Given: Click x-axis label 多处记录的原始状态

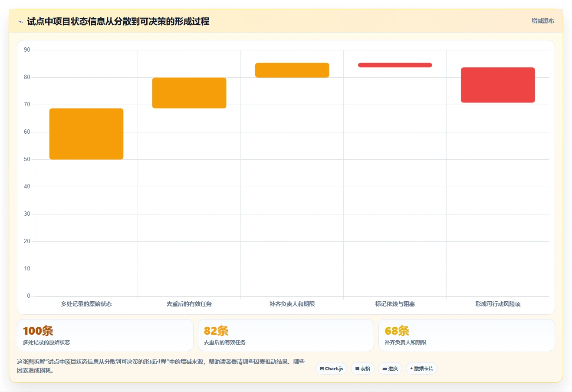Looking at the screenshot, I should click(86, 304).
